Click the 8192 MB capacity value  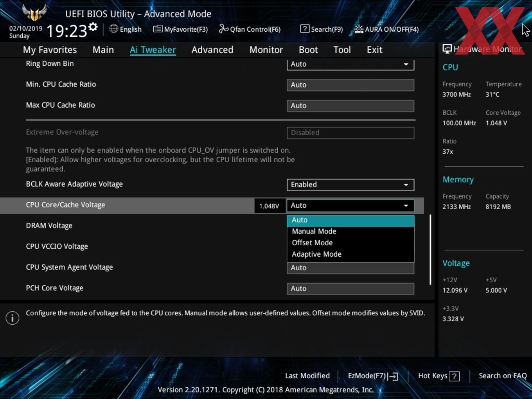[x=498, y=207]
